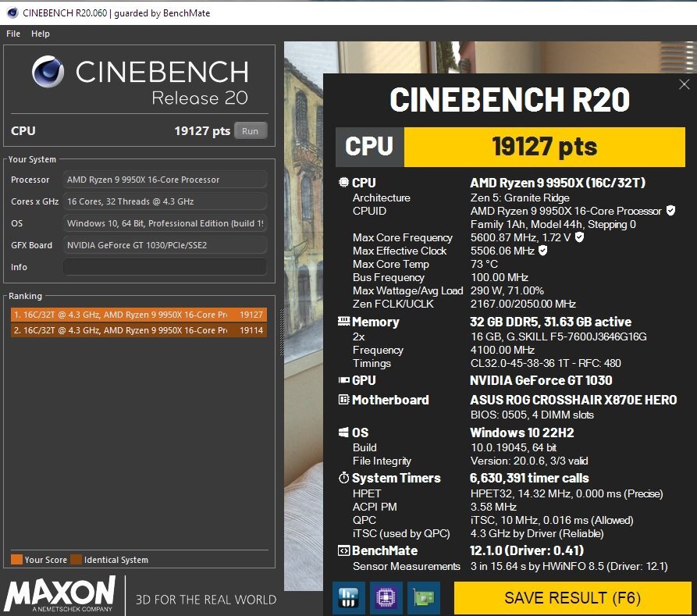This screenshot has width=697, height=616.
Task: Click 'ASUS ROG CROSSHAIR X870E HERO' text
Action: [x=574, y=400]
